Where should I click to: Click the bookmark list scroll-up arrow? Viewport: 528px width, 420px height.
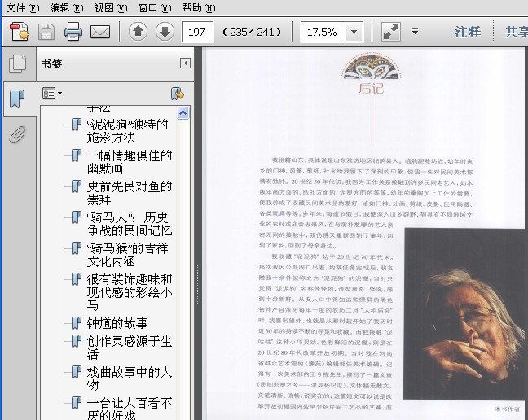click(x=183, y=112)
